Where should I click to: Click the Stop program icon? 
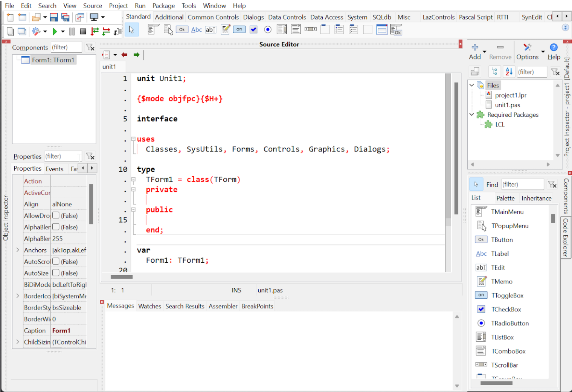[x=83, y=31]
